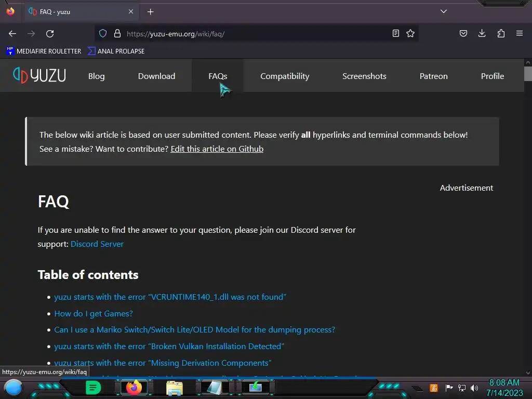The image size is (532, 399).
Task: Click the scrollbar down arrow
Action: [x=528, y=373]
